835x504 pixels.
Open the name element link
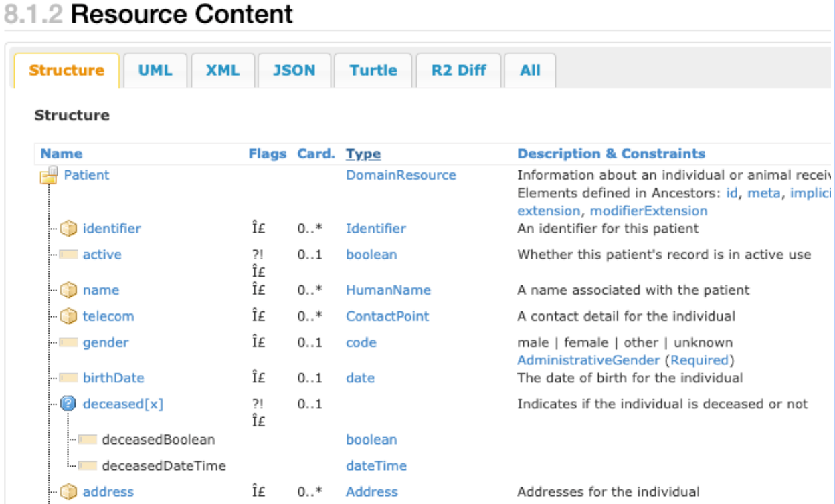(x=101, y=290)
